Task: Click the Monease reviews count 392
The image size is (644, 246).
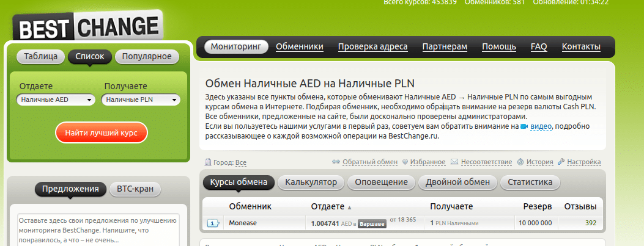Action: tap(590, 223)
